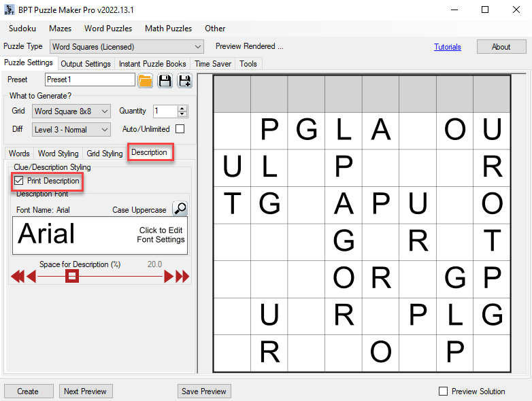Screen dimensions: 532x401
Task: Click the save-as-new preset icon with plus
Action: point(184,81)
